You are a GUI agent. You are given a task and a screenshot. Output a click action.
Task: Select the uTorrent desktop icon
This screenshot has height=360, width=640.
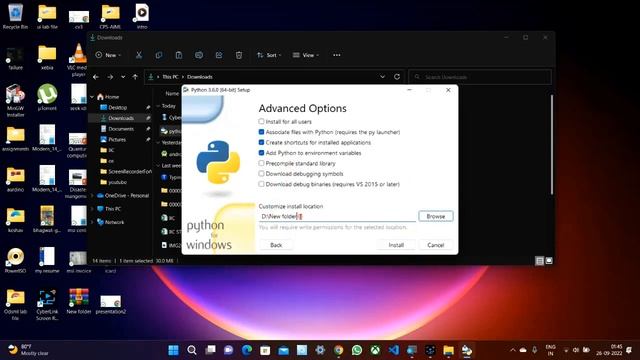(x=47, y=97)
